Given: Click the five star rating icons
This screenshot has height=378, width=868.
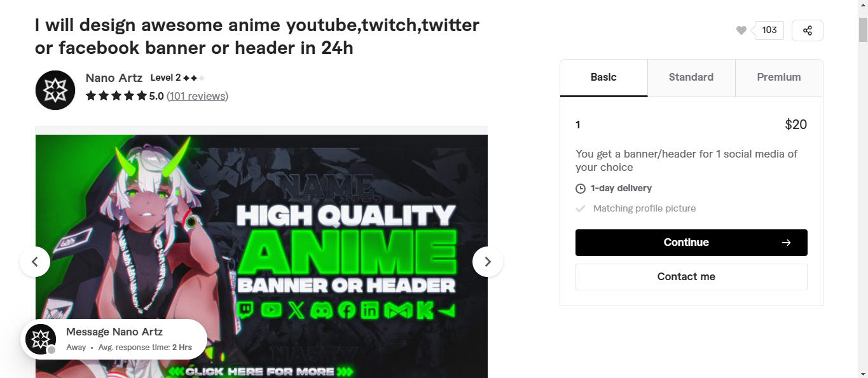Looking at the screenshot, I should coord(116,96).
